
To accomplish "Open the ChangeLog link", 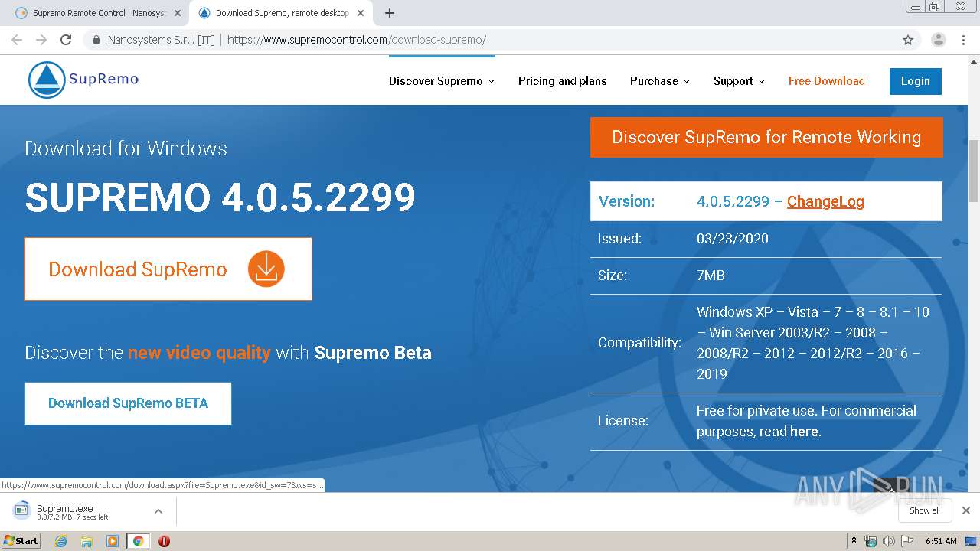I will point(825,201).
